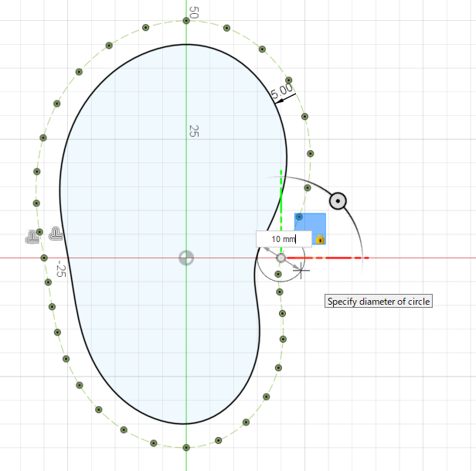Viewport: 476px width, 471px height.
Task: Select the concentric glyph on the large arc
Action: click(x=338, y=202)
